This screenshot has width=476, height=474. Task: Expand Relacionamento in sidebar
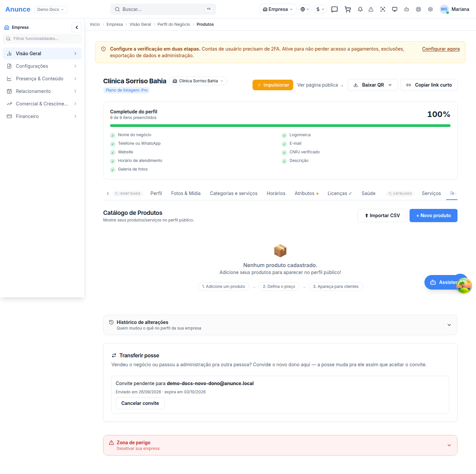42,91
